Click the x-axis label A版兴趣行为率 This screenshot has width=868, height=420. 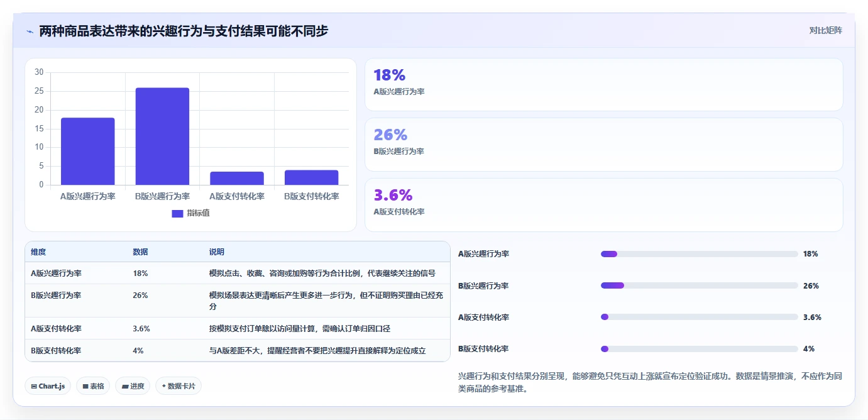[88, 196]
